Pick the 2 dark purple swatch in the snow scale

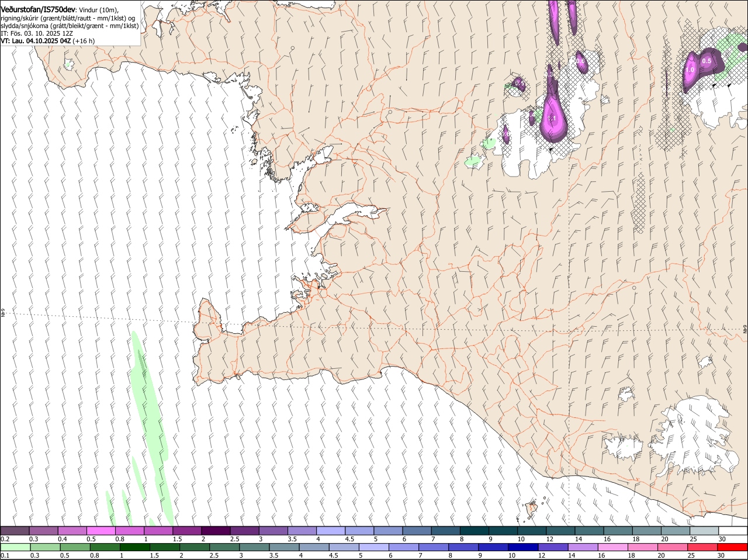pos(216,531)
